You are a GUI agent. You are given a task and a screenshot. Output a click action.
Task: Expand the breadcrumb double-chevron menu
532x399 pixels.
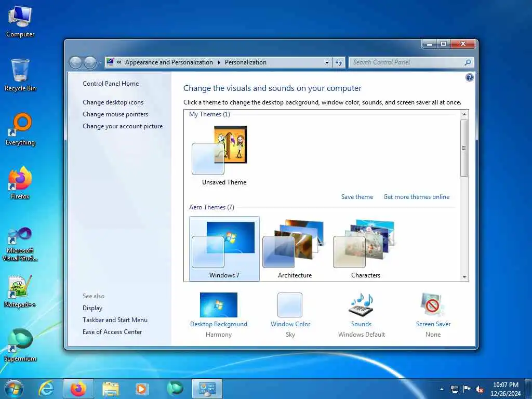119,62
